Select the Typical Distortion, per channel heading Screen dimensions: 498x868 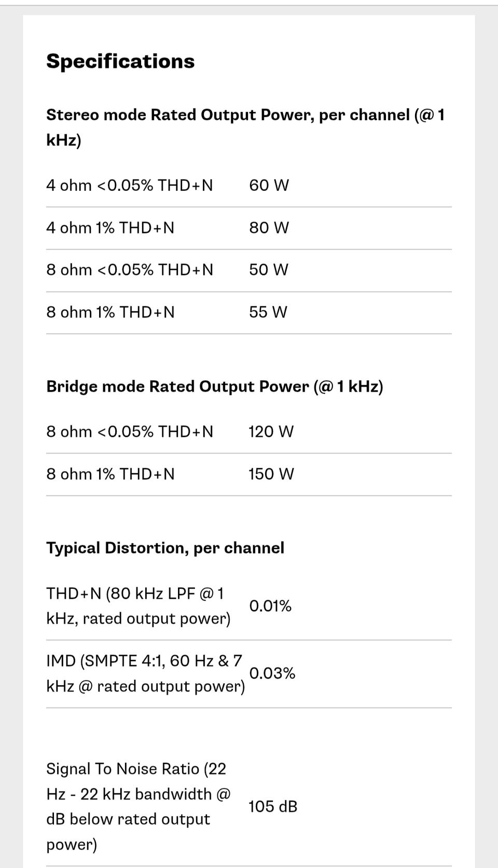click(165, 548)
